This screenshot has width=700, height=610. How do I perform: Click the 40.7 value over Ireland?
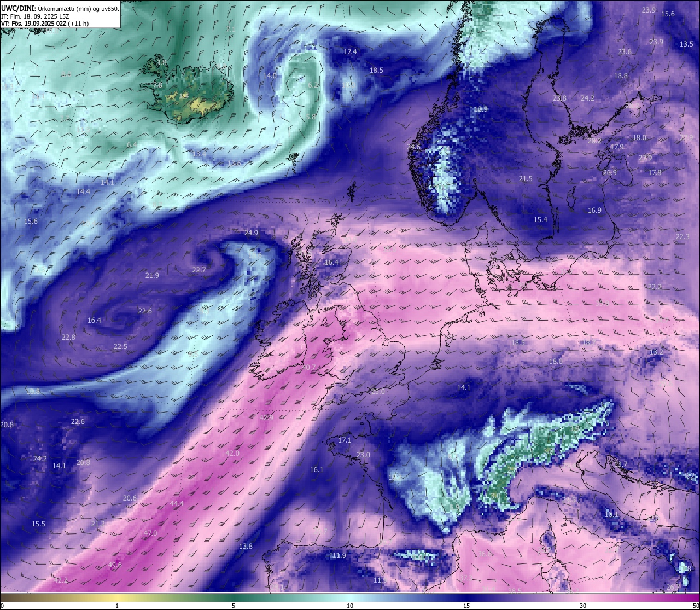tap(309, 367)
